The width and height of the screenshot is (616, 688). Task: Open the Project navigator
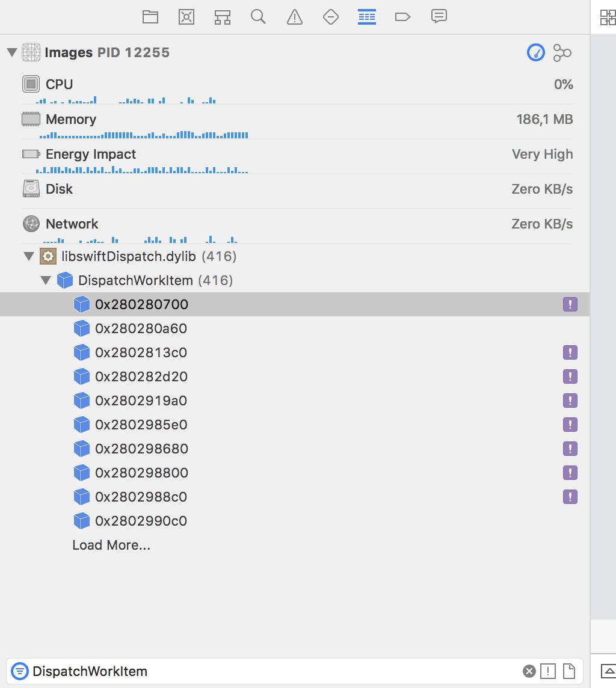tap(150, 17)
